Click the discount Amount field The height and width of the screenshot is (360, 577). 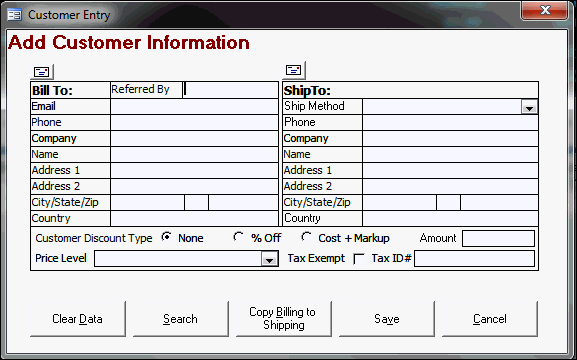pos(499,239)
